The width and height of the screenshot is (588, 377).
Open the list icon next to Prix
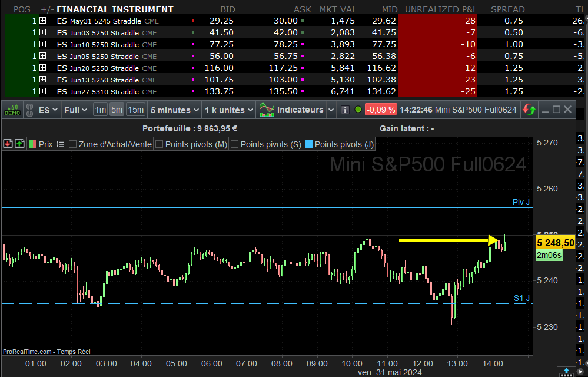coord(60,144)
